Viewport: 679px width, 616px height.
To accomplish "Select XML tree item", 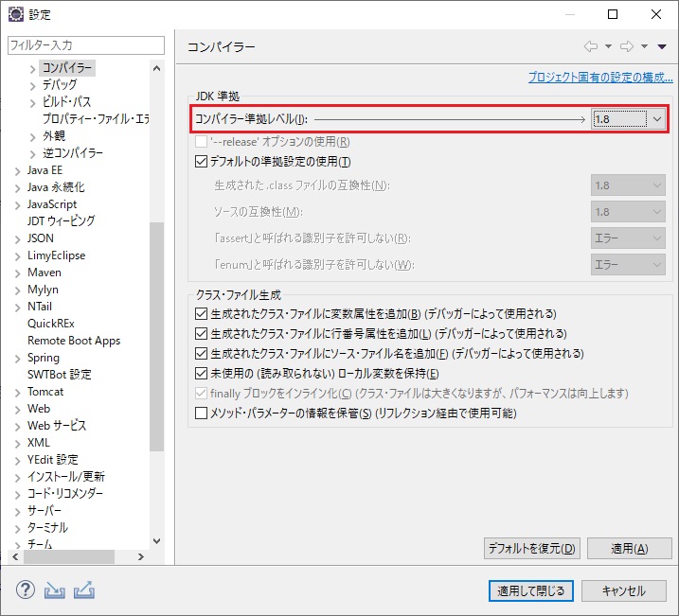I will click(39, 442).
